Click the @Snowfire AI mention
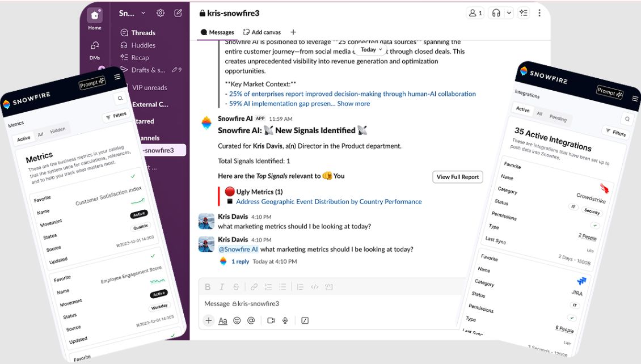Viewport: 641px width, 364px height. 238,249
